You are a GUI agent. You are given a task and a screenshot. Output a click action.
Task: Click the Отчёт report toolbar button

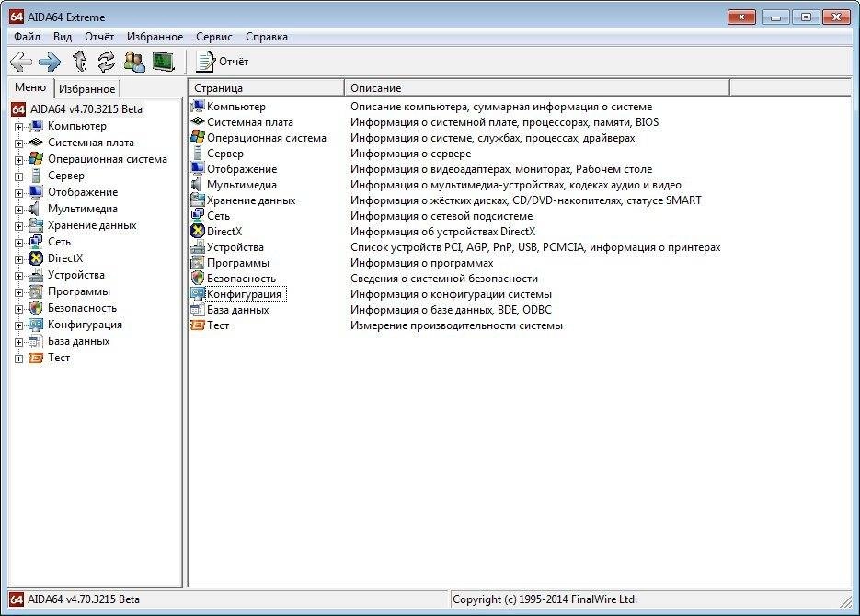[x=223, y=62]
